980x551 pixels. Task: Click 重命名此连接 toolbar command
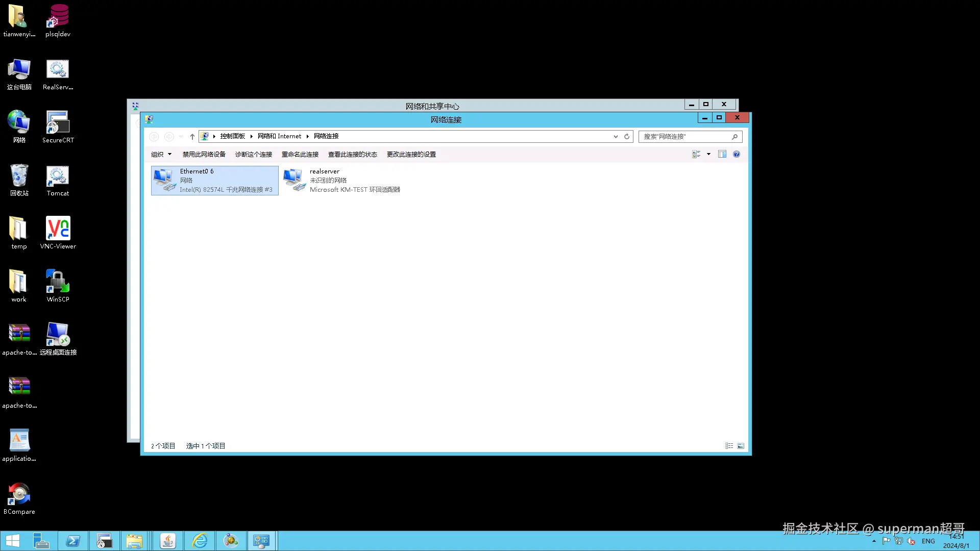pos(300,154)
